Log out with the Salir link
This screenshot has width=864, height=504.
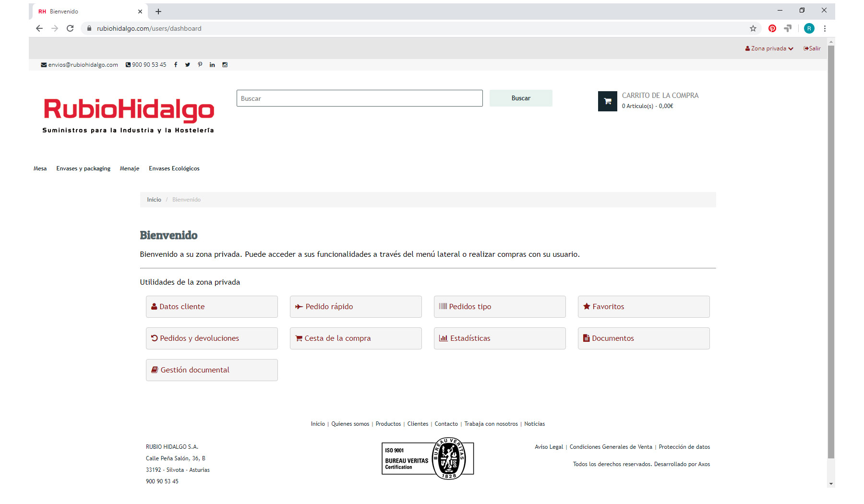812,48
